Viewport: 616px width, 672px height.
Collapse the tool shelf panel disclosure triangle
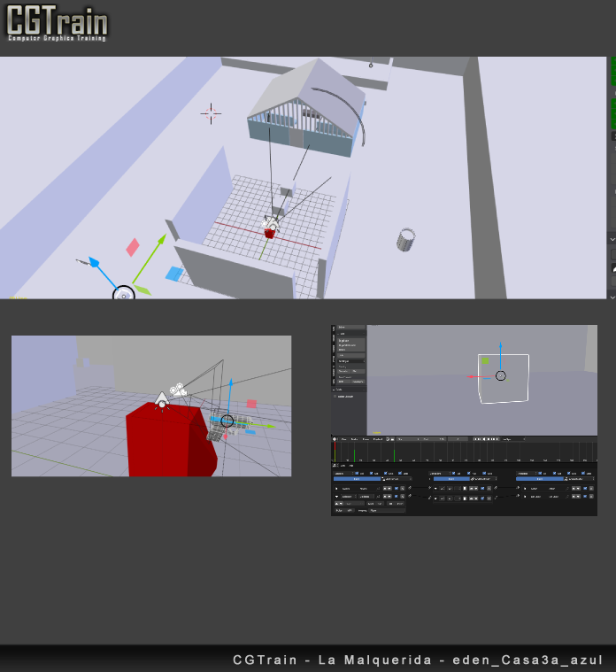(335, 390)
